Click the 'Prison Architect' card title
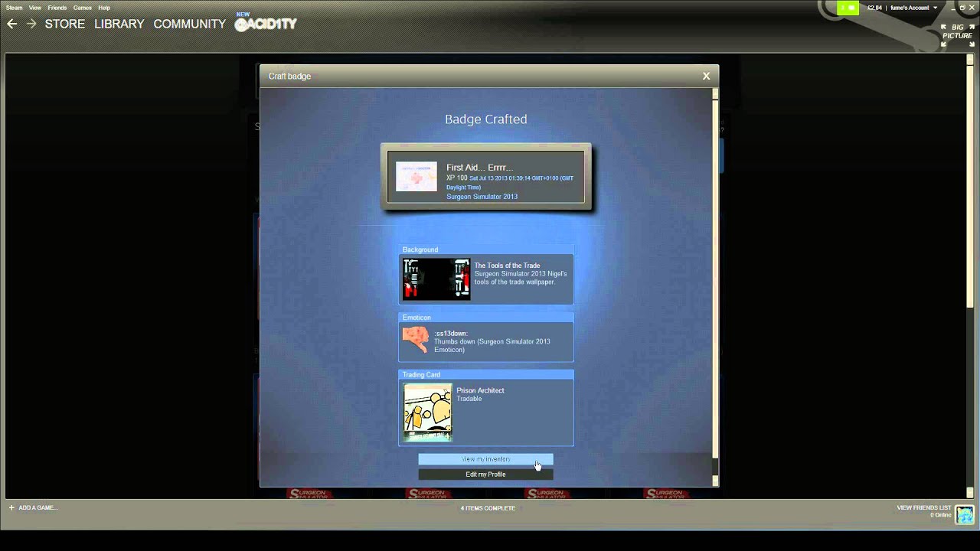 tap(480, 390)
